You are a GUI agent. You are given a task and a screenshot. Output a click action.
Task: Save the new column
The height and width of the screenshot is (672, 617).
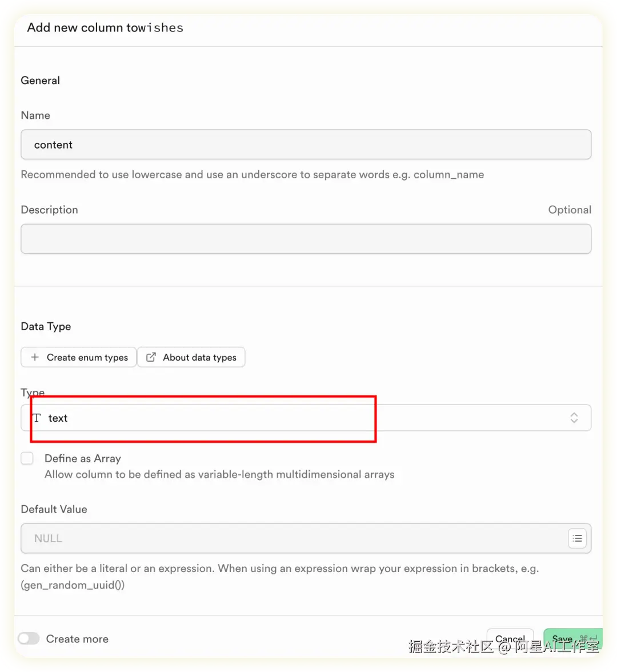point(562,639)
